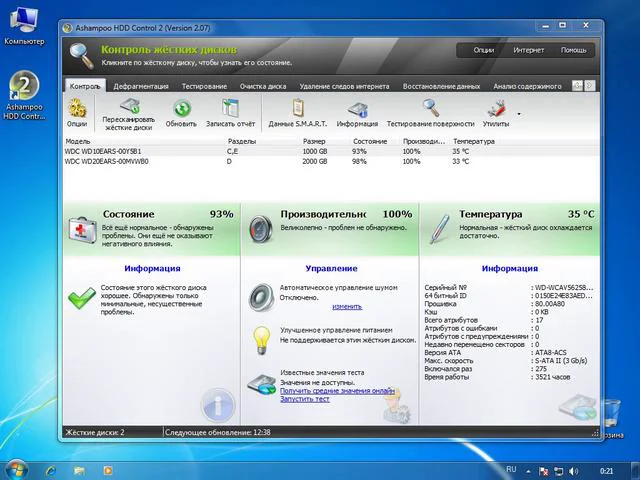
Task: Open Данные S.M.A.R.T. clipboard icon
Action: pyautogui.click(x=298, y=108)
